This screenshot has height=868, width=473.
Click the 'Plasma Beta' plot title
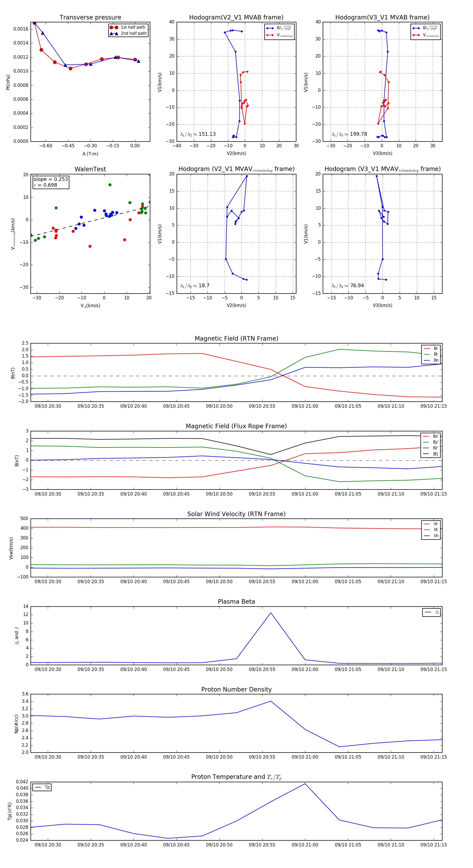236,602
